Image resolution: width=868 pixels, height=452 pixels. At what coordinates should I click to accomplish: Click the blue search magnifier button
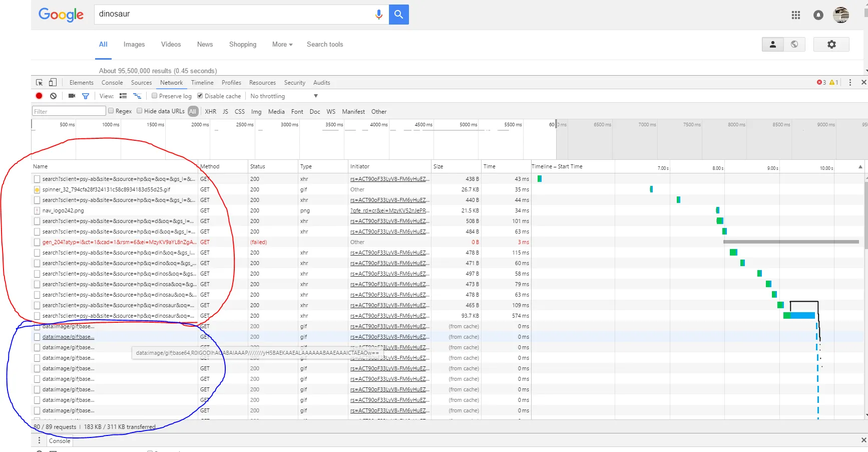pyautogui.click(x=399, y=15)
